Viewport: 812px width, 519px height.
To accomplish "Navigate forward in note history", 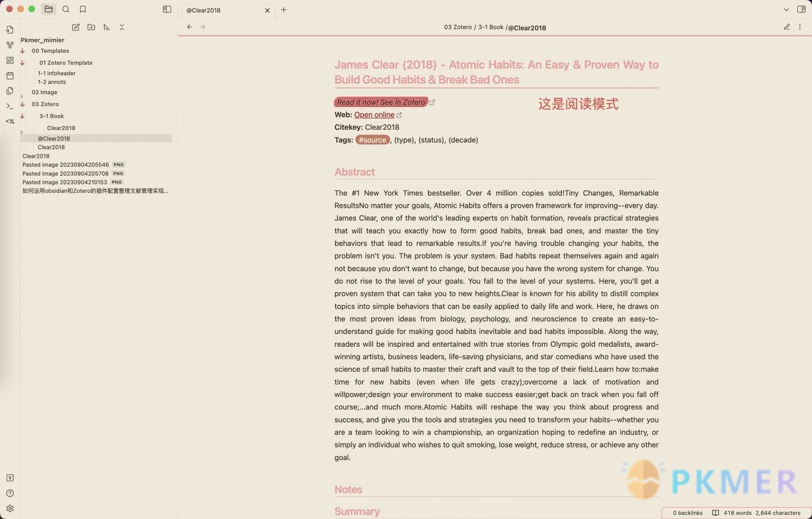I will point(203,27).
